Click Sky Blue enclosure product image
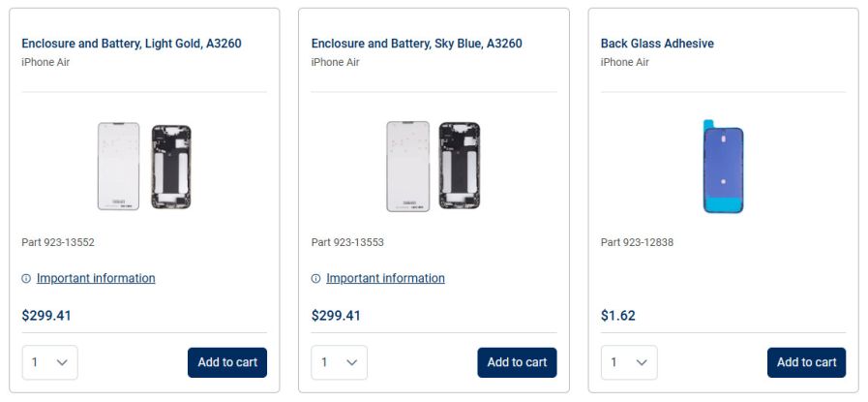The image size is (868, 402). [433, 167]
